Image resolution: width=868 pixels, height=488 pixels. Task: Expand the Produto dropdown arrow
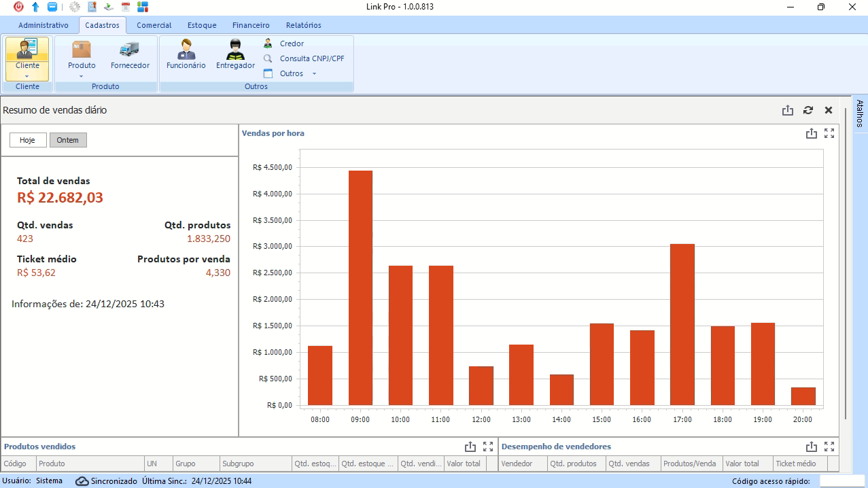pyautogui.click(x=82, y=76)
